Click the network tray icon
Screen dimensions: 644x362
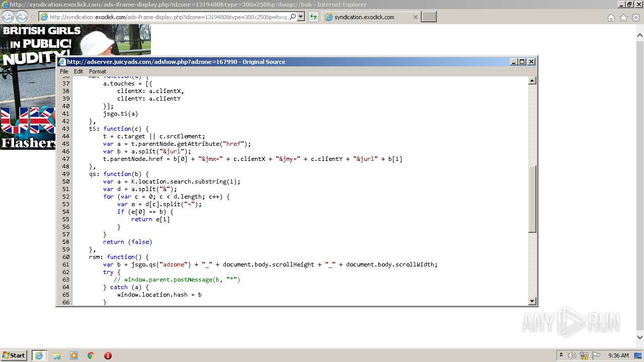[x=584, y=355]
